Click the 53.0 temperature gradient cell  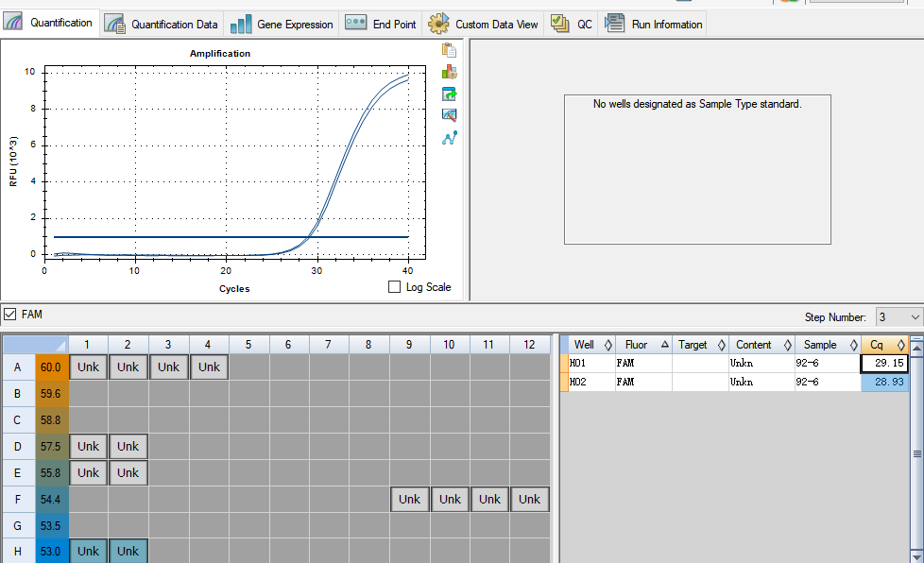(51, 552)
